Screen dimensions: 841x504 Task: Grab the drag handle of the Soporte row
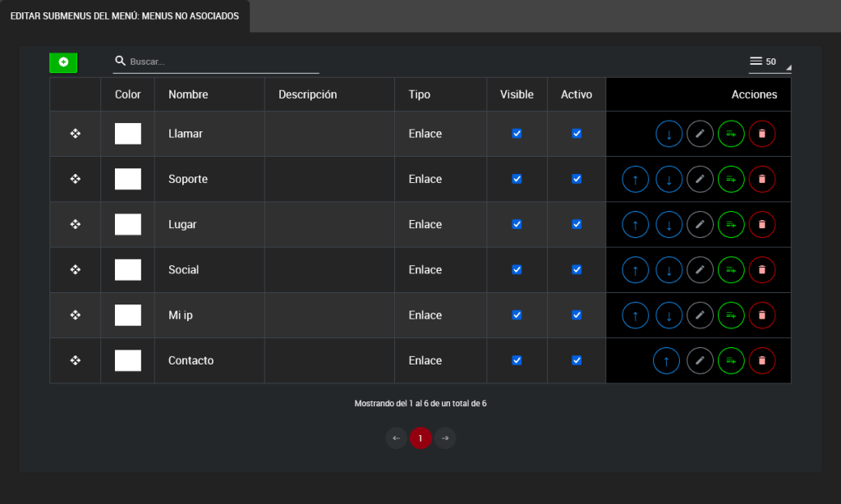tap(76, 179)
